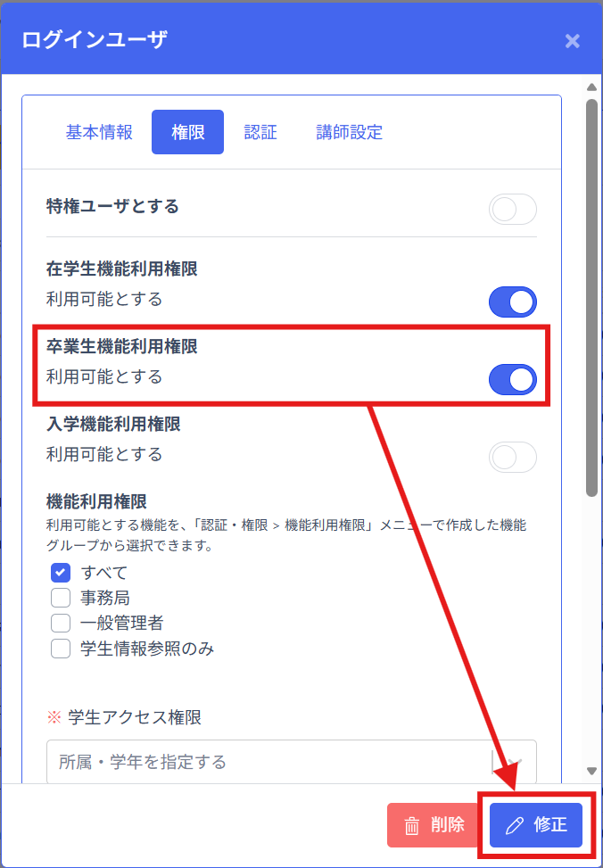Click the 削除 button label
The width and height of the screenshot is (603, 868).
click(x=448, y=825)
